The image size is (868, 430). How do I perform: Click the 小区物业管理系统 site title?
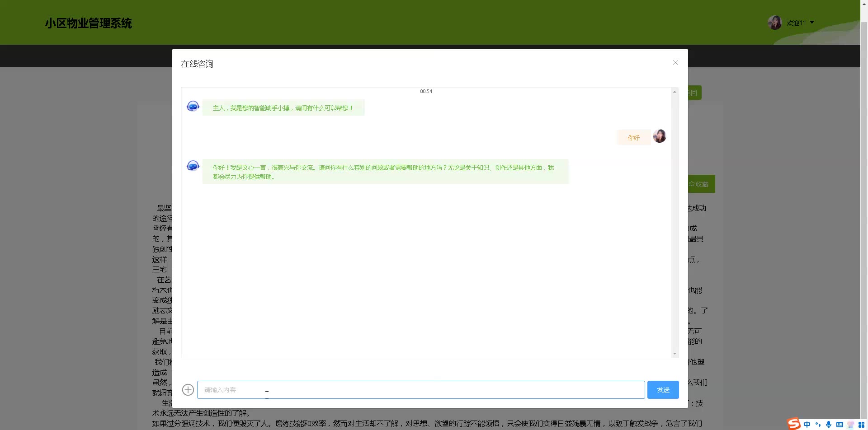coord(89,23)
